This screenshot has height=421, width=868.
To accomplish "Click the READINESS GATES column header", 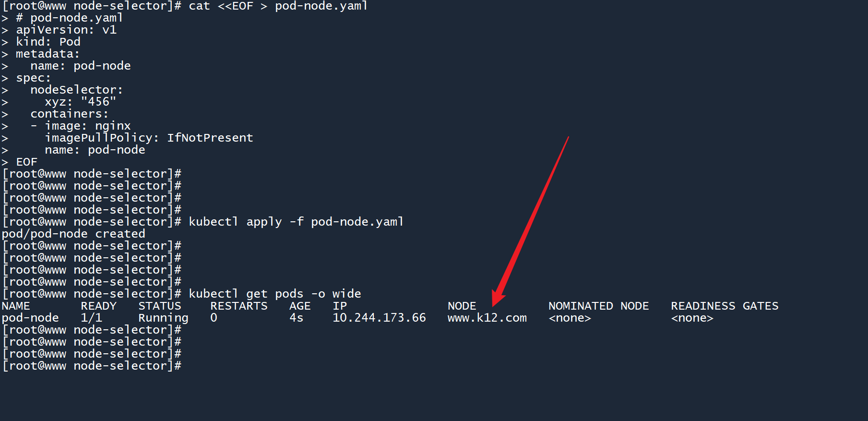I will click(x=725, y=306).
